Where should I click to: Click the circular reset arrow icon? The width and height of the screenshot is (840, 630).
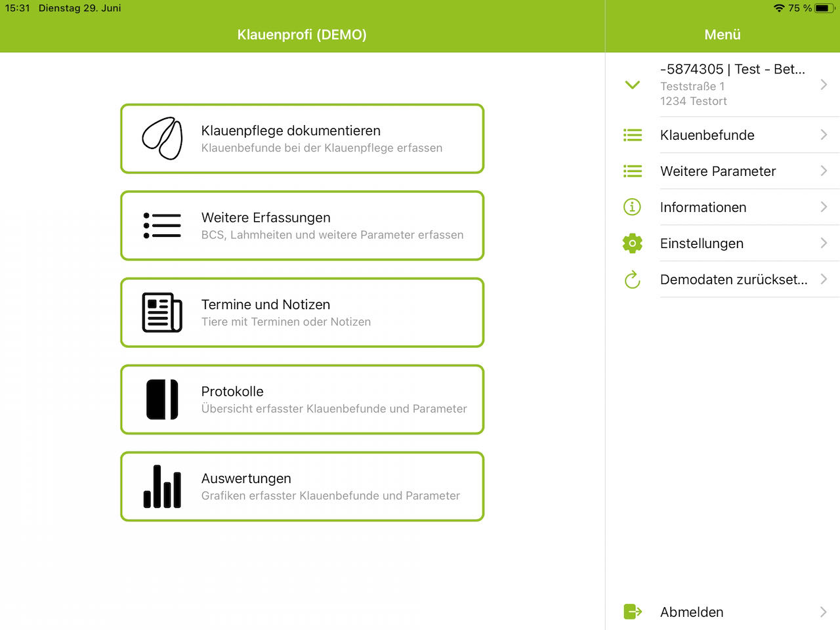coord(632,280)
